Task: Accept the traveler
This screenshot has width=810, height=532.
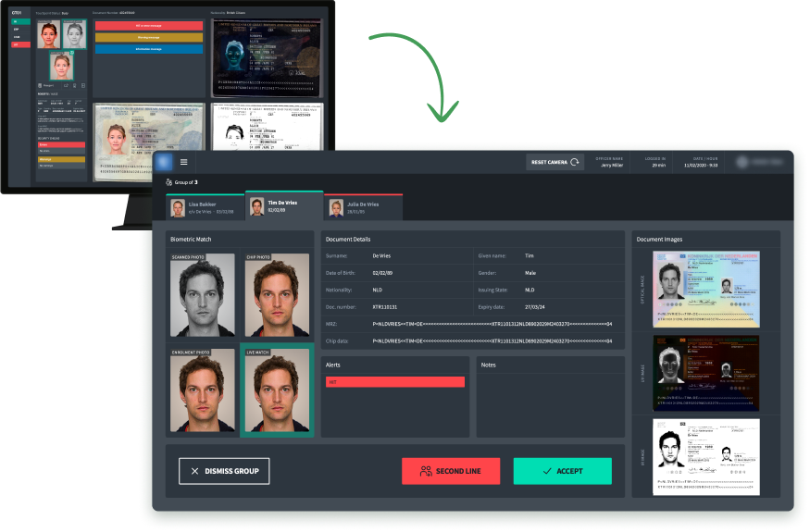Action: [x=563, y=471]
